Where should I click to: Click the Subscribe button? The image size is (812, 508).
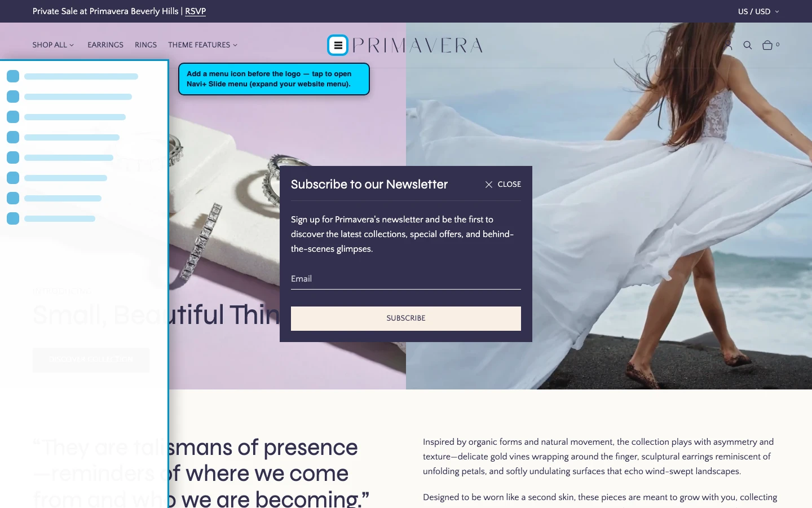(x=406, y=318)
